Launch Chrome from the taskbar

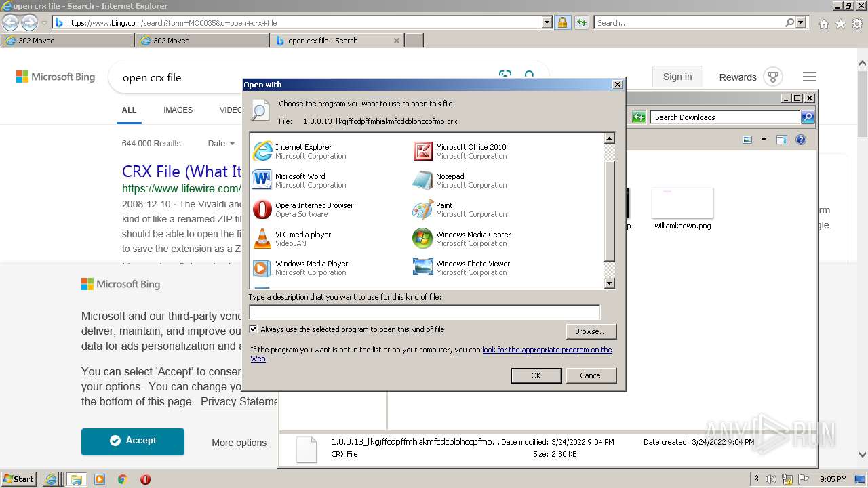[x=122, y=479]
